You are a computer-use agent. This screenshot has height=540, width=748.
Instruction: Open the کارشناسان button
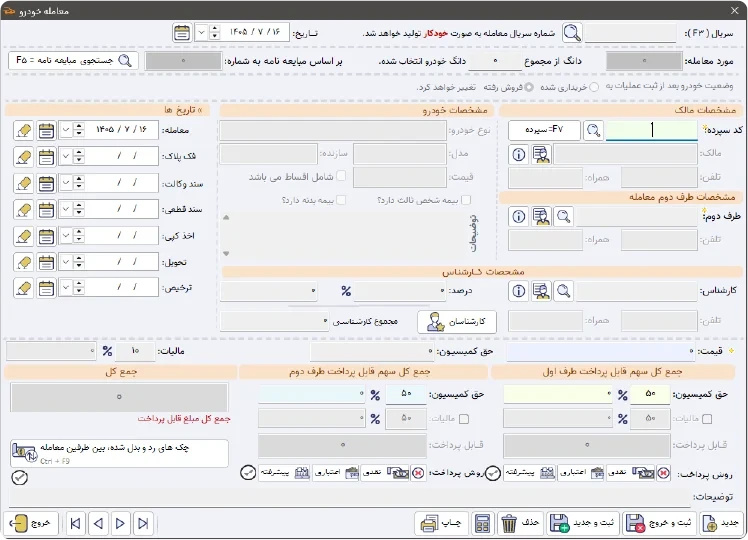pyautogui.click(x=457, y=322)
